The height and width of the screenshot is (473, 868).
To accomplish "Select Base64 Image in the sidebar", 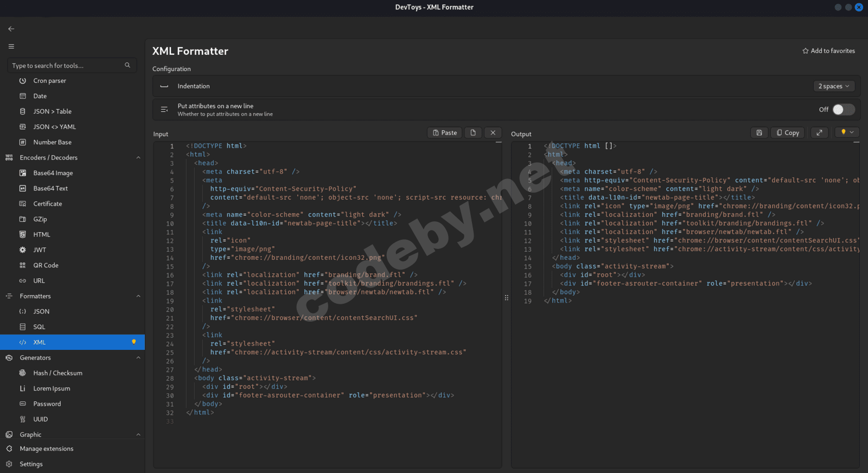I will [53, 173].
